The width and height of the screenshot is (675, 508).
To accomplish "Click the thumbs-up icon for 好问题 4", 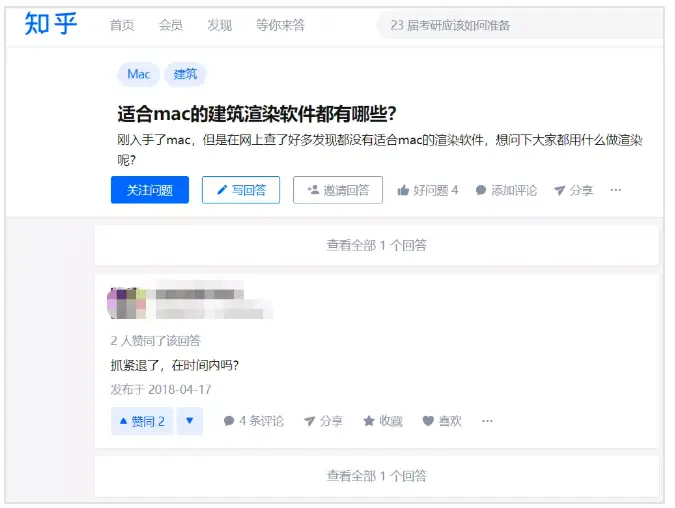I will [x=403, y=190].
